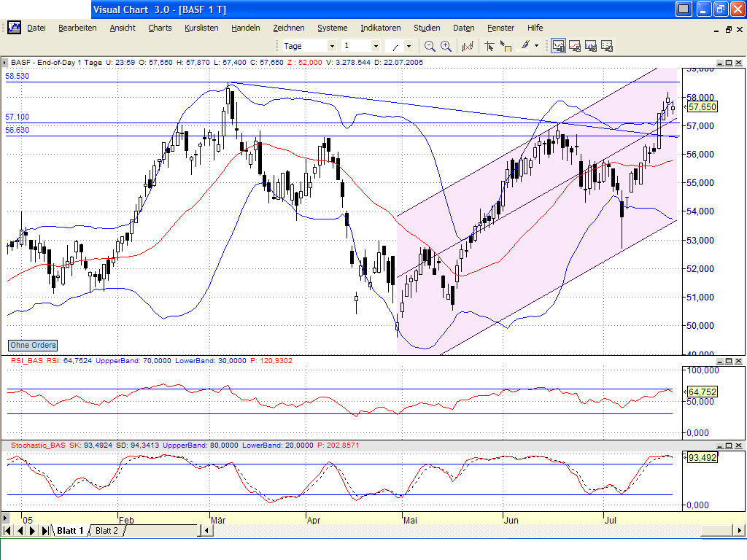
Task: Activate the object selection tool
Action: coord(508,45)
